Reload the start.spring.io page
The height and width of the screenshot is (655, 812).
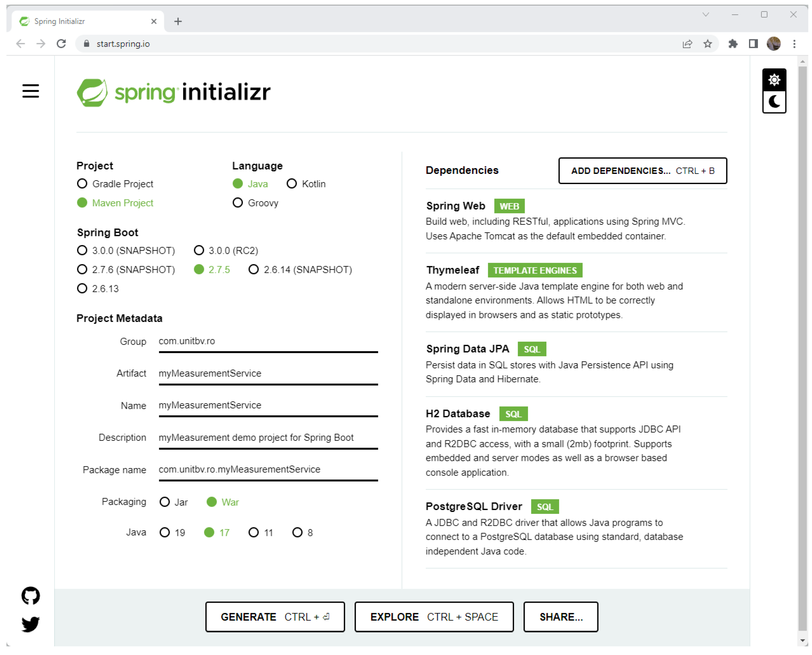pyautogui.click(x=62, y=44)
